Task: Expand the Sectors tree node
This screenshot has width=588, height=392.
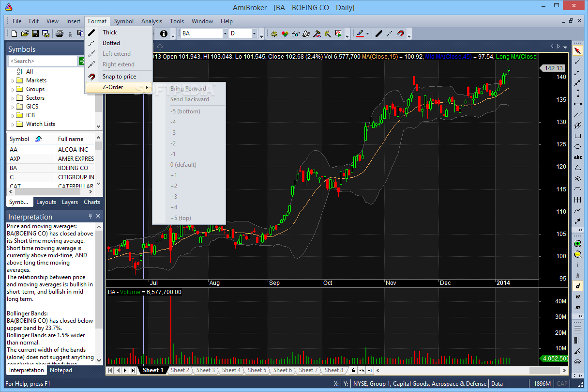Action: (x=13, y=98)
